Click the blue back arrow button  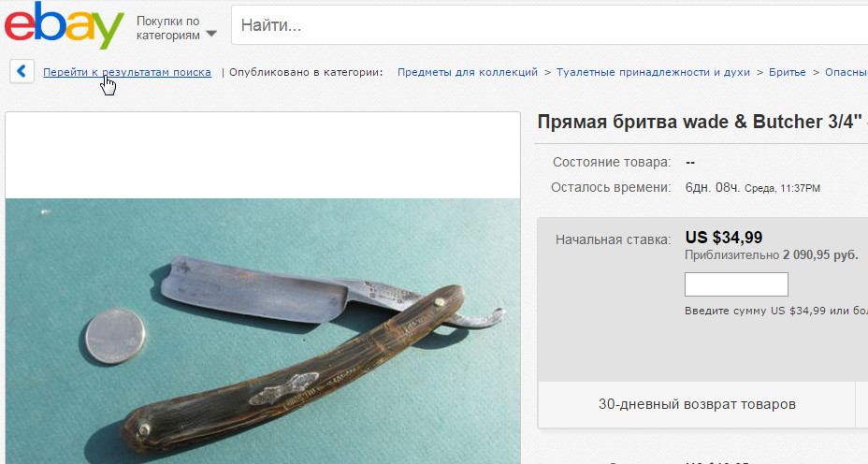[22, 71]
